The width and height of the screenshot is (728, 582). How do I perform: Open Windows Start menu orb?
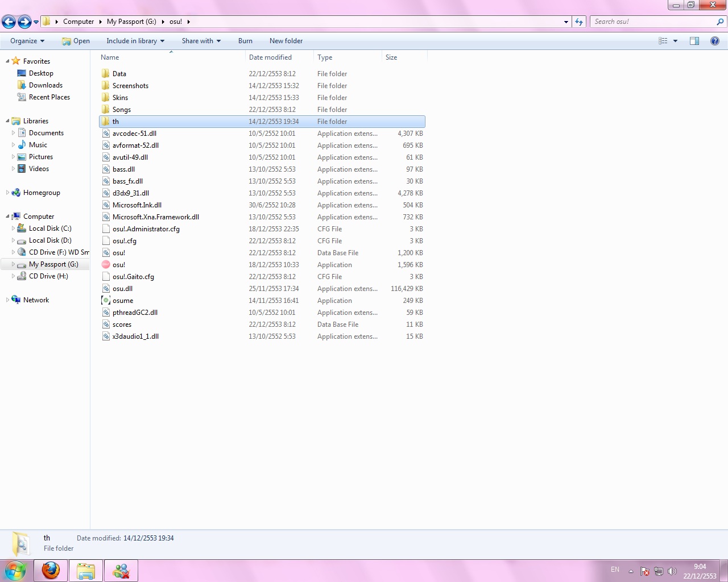(15, 571)
